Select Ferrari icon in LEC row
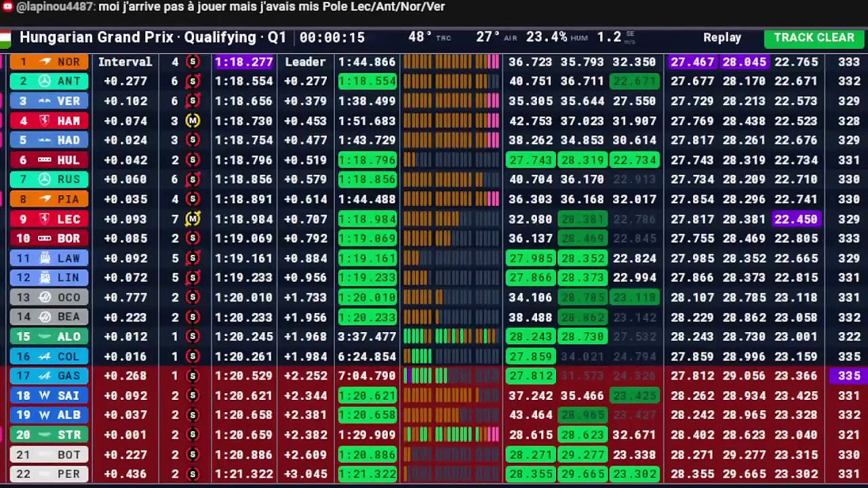The width and height of the screenshot is (868, 488). 45,219
